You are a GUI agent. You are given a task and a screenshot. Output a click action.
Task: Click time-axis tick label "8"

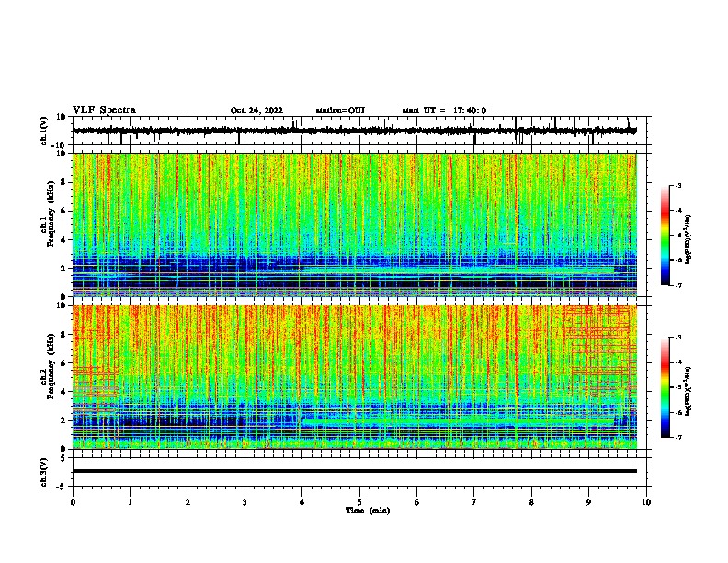(531, 502)
